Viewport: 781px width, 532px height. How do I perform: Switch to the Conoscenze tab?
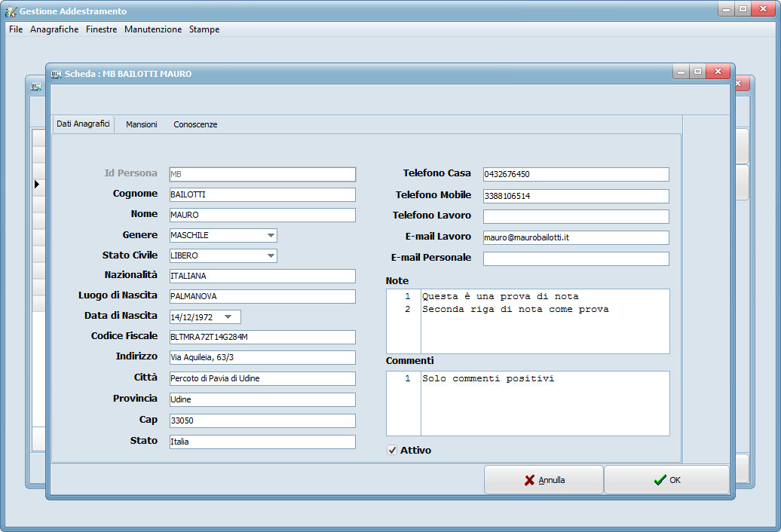[195, 124]
